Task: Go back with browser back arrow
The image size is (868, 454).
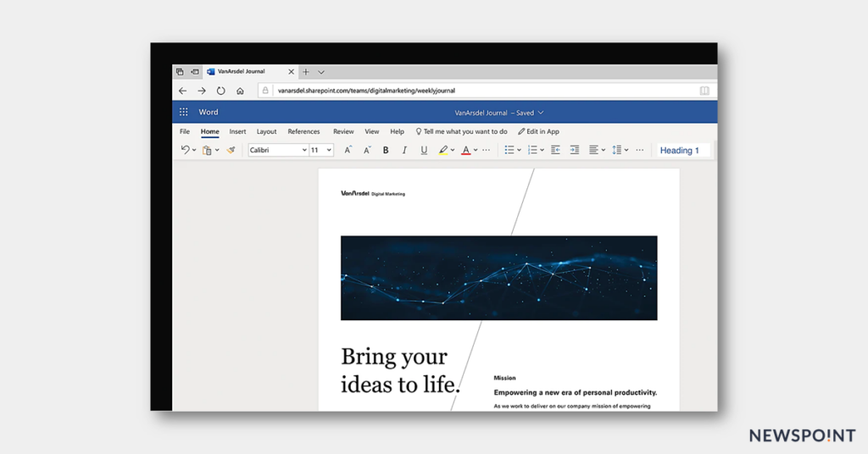Action: click(x=183, y=91)
